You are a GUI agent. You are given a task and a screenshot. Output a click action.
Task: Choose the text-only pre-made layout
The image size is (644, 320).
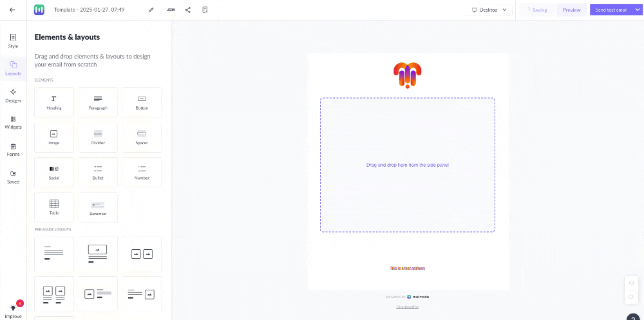click(x=54, y=254)
